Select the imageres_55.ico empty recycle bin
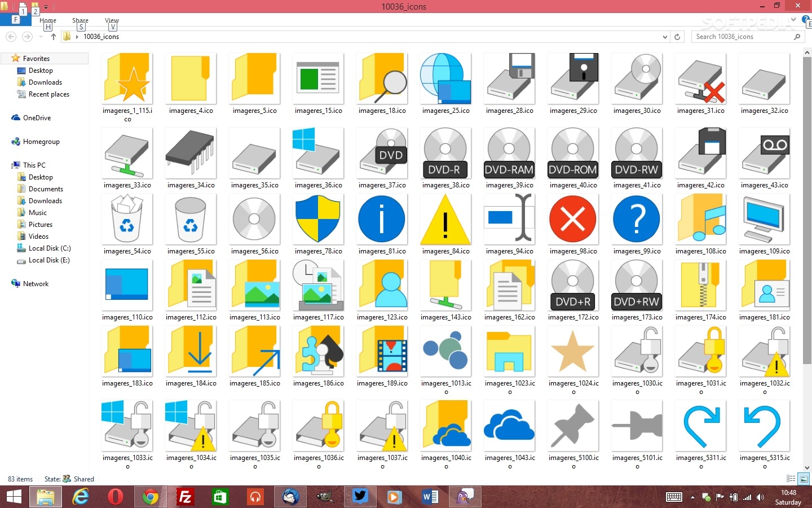 (x=191, y=219)
